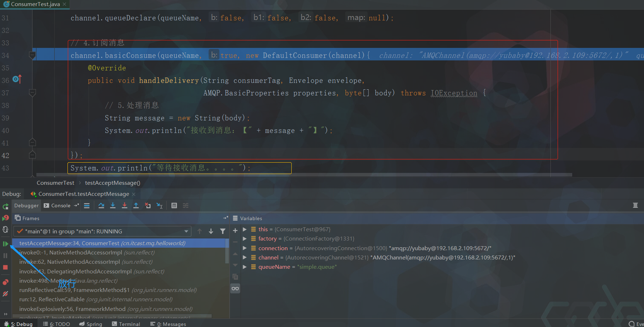Viewport: 644px width, 327px height.
Task: Open the Spring tool window
Action: pos(91,324)
